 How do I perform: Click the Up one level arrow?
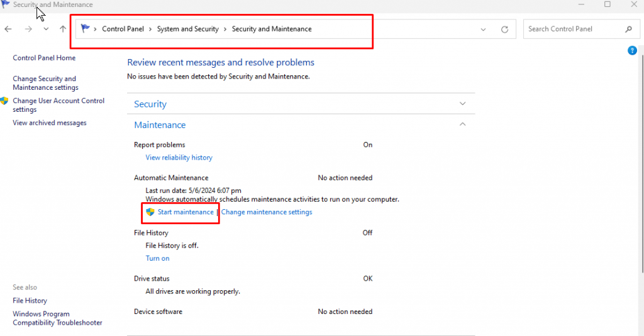63,29
